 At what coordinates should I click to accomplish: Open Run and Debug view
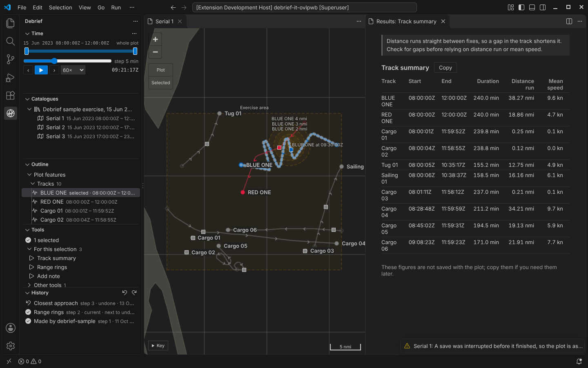tap(11, 77)
